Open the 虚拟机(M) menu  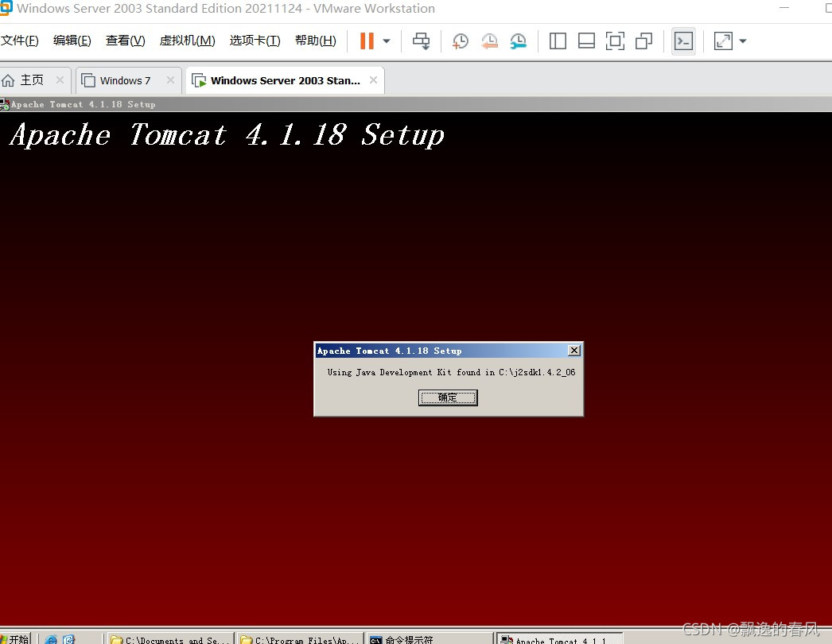click(x=187, y=41)
